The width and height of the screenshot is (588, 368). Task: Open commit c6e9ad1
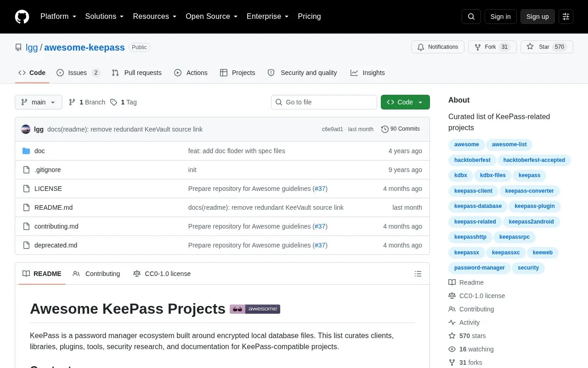coord(333,129)
